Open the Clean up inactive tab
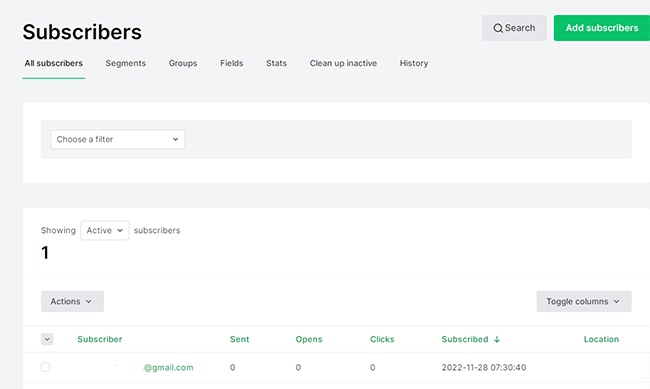Viewport: 650px width, 389px height. [343, 63]
